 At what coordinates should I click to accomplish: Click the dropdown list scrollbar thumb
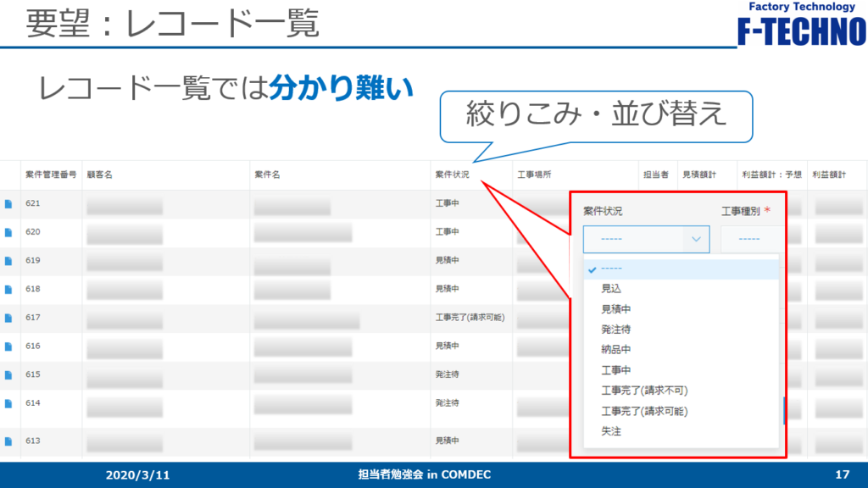pos(784,411)
